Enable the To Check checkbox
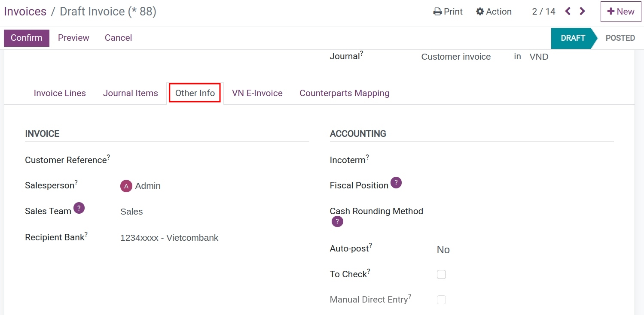Viewport: 644px width, 315px height. [441, 274]
